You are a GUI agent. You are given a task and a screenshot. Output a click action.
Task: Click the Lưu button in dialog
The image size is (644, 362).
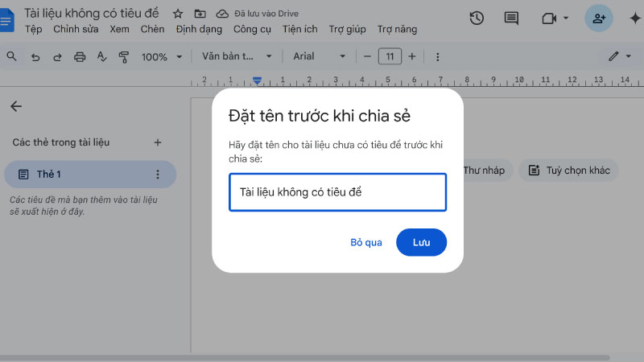tap(421, 242)
